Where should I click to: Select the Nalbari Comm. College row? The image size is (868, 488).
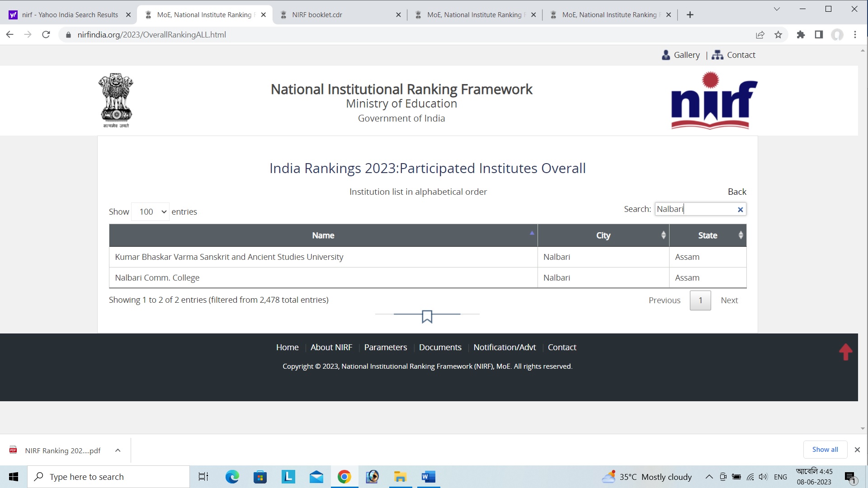pyautogui.click(x=428, y=278)
